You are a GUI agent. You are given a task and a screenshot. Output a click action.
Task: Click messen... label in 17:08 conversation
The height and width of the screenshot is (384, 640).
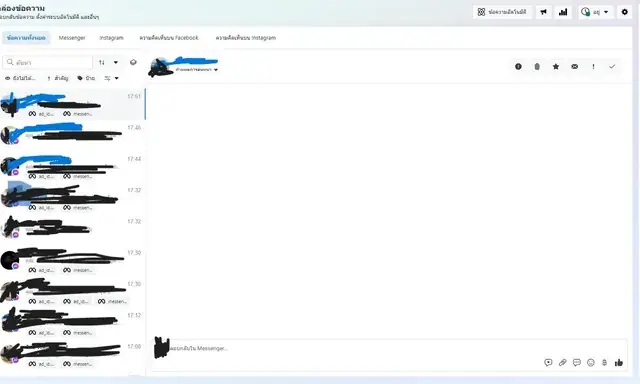(78, 364)
